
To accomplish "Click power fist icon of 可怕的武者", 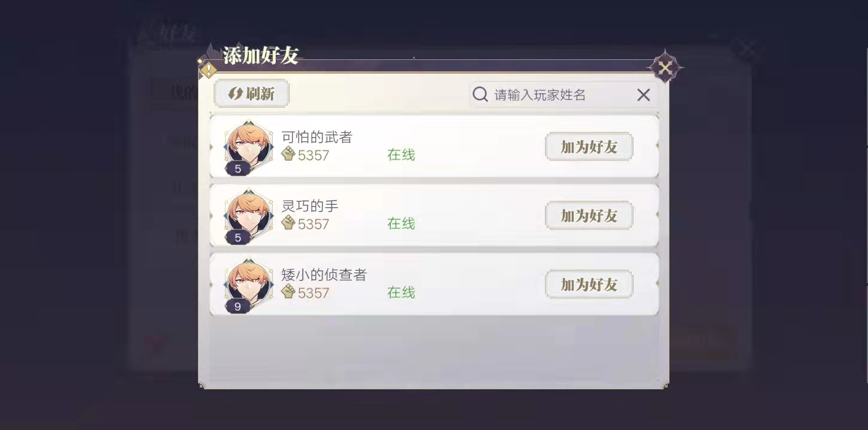I will click(288, 154).
